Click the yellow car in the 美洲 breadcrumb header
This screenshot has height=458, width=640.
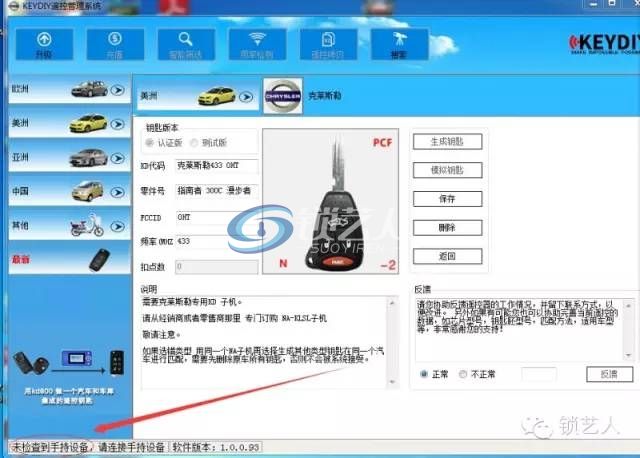coord(217,96)
